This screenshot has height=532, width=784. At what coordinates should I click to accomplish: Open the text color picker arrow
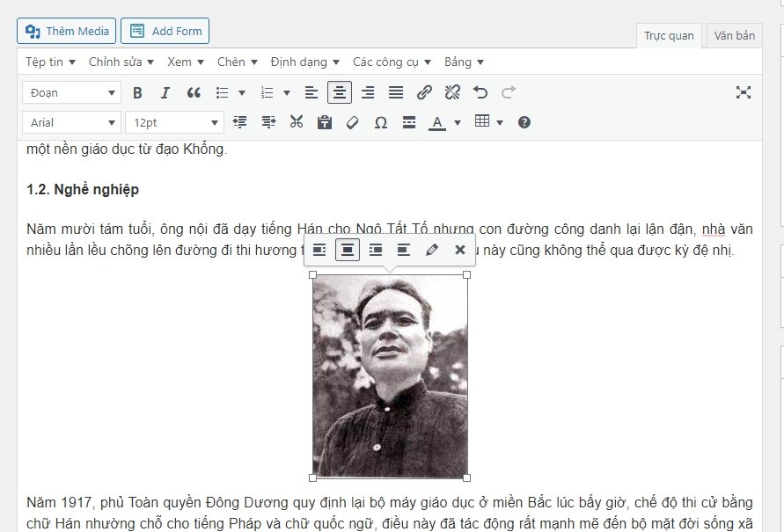458,123
